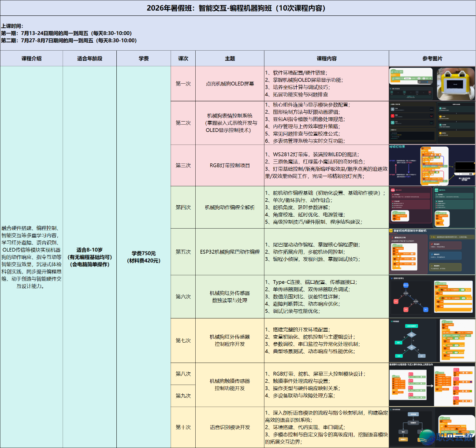Screen dimensions: 476x448
Task: Open the lesson ten voice module thumbnail
Action: pos(432,427)
